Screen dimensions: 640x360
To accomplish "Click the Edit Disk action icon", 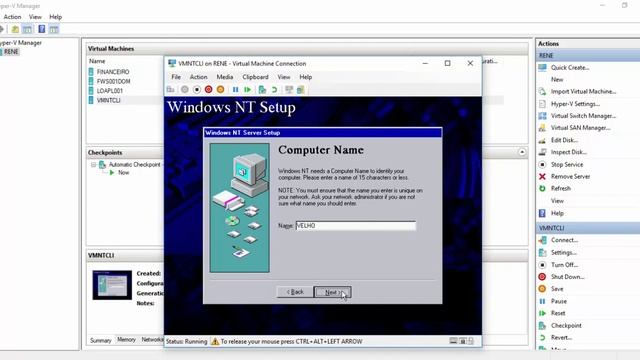I will [x=542, y=140].
